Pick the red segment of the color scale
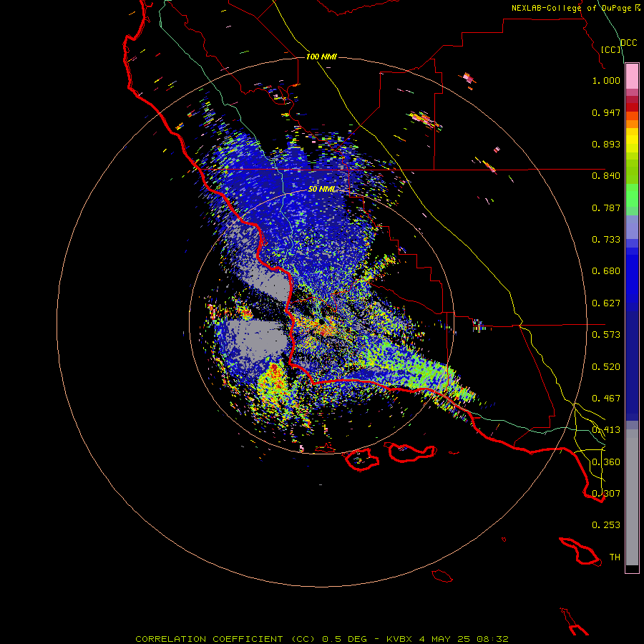Viewport: 644px width, 644px height. 632,107
